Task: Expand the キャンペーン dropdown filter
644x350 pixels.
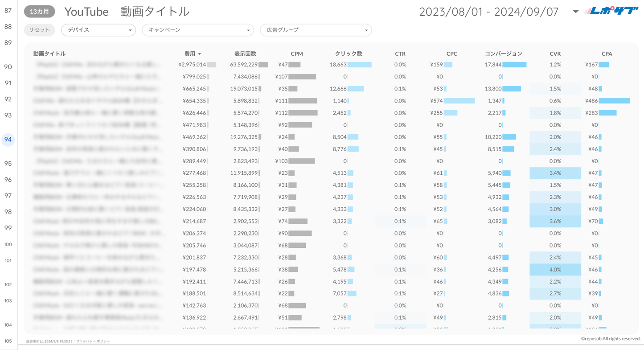Action: point(198,30)
